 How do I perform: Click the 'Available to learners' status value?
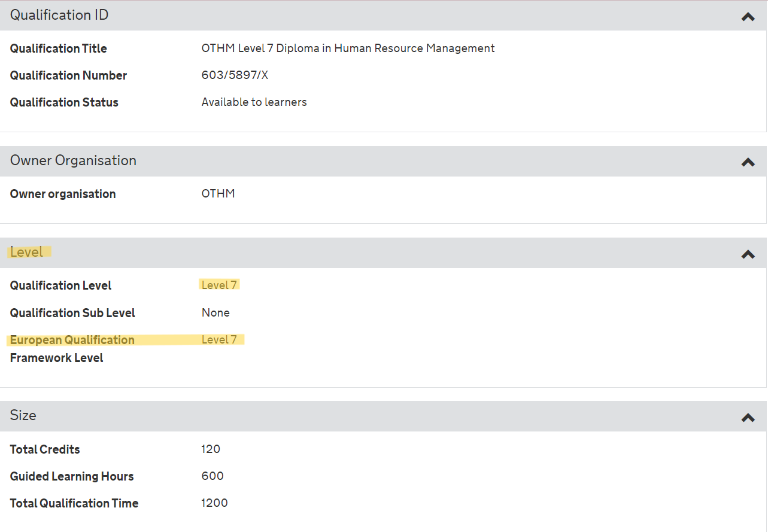pos(254,102)
